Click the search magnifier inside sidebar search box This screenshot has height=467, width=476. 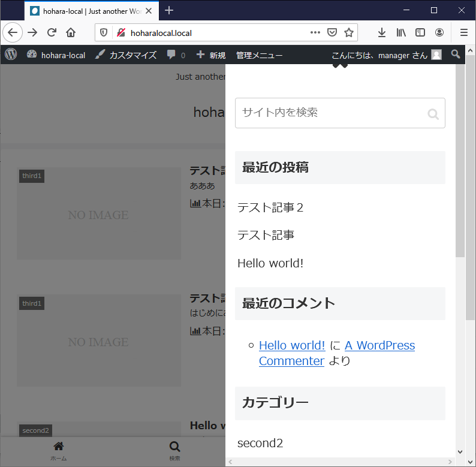(433, 113)
